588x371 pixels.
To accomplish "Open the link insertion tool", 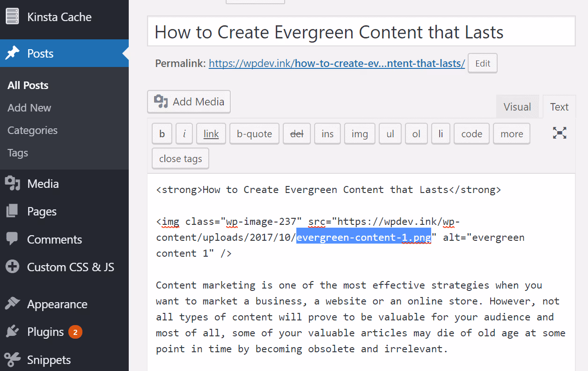I will tap(211, 134).
